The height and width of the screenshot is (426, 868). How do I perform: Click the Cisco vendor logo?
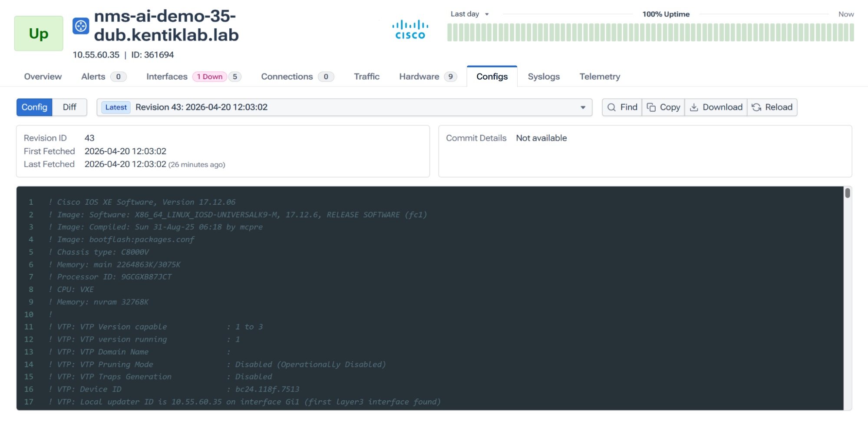[410, 29]
